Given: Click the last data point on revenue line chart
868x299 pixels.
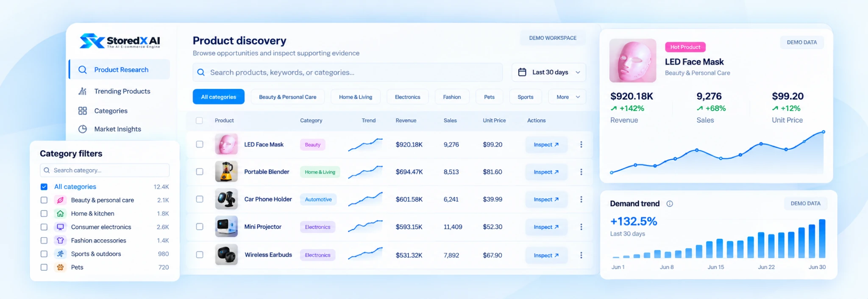Looking at the screenshot, I should (823, 132).
